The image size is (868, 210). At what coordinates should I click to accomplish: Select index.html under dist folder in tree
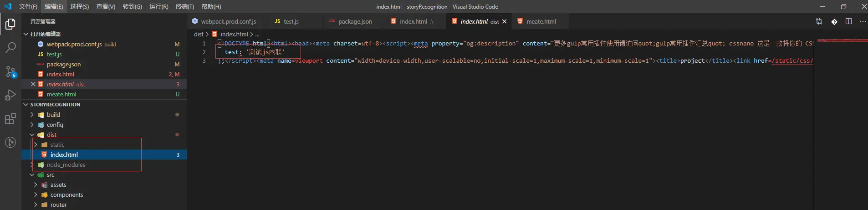click(x=104, y=155)
